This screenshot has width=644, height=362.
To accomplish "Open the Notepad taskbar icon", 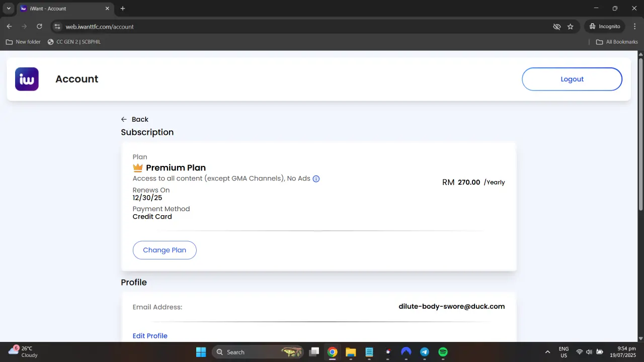I will (x=369, y=352).
